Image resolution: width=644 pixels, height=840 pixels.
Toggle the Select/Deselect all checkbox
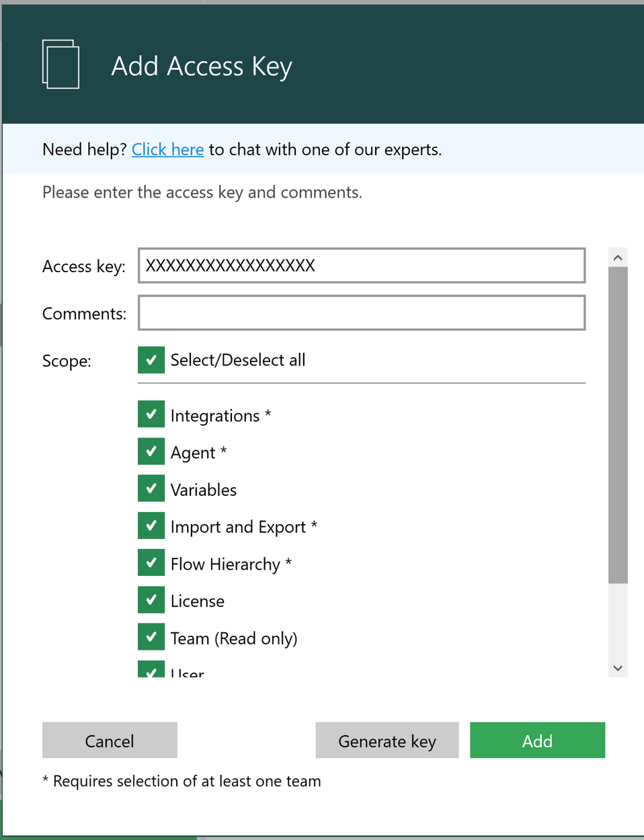[151, 360]
